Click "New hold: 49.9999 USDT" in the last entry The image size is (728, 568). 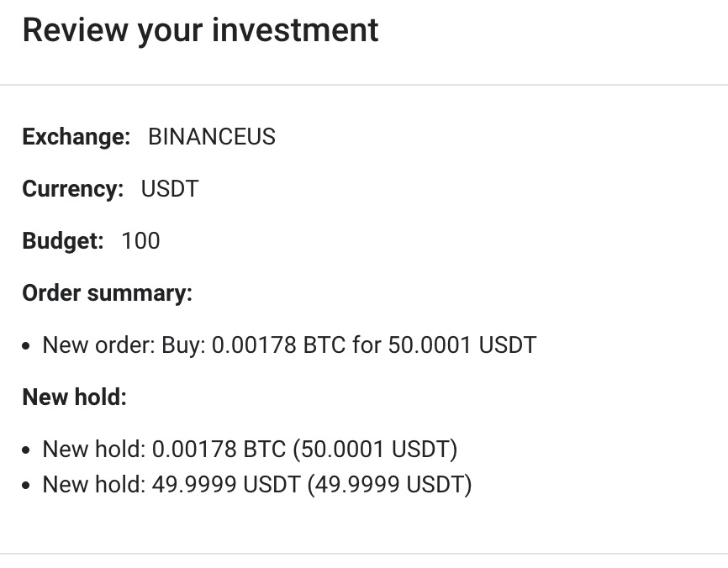[171, 485]
